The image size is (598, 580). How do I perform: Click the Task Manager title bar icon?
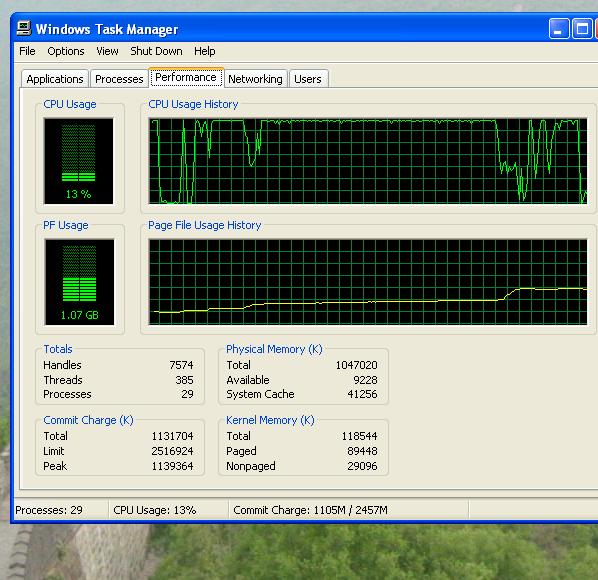tap(24, 29)
